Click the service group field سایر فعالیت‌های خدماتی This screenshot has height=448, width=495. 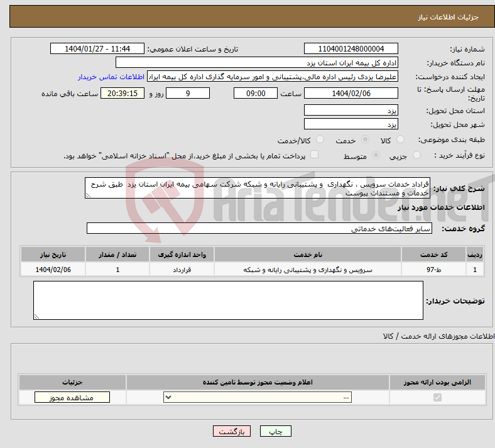click(x=259, y=228)
